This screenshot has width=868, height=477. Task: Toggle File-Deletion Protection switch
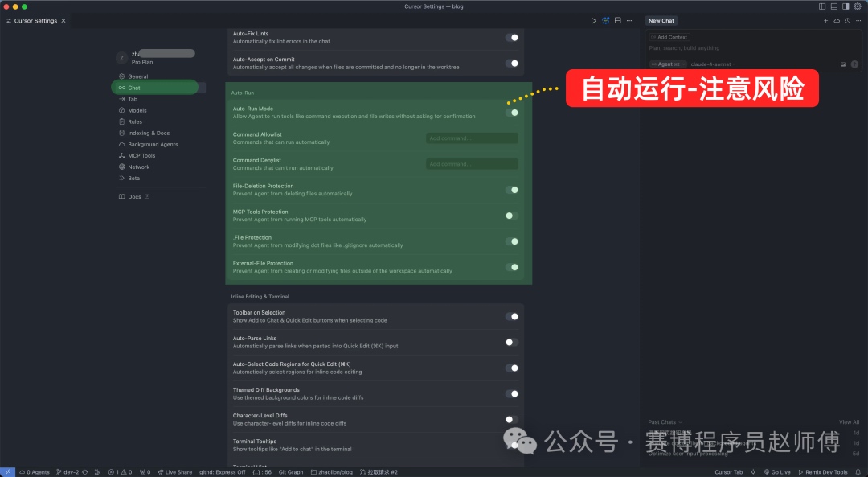tap(511, 190)
